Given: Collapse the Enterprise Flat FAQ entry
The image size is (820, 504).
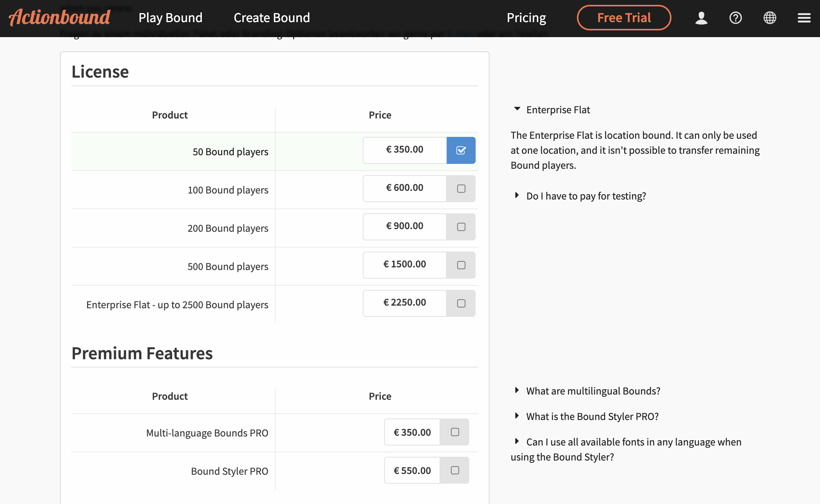Looking at the screenshot, I should [x=552, y=109].
